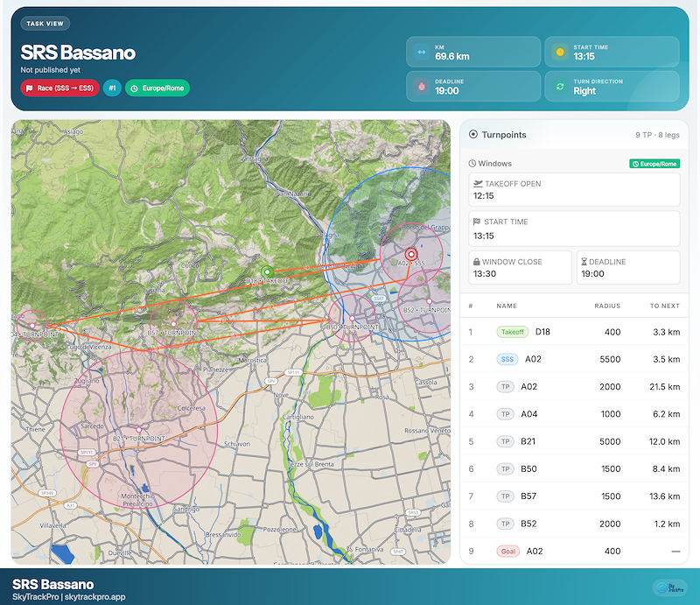Click the hourglass icon by DEADLINE card
This screenshot has height=605, width=700.
[x=584, y=262]
